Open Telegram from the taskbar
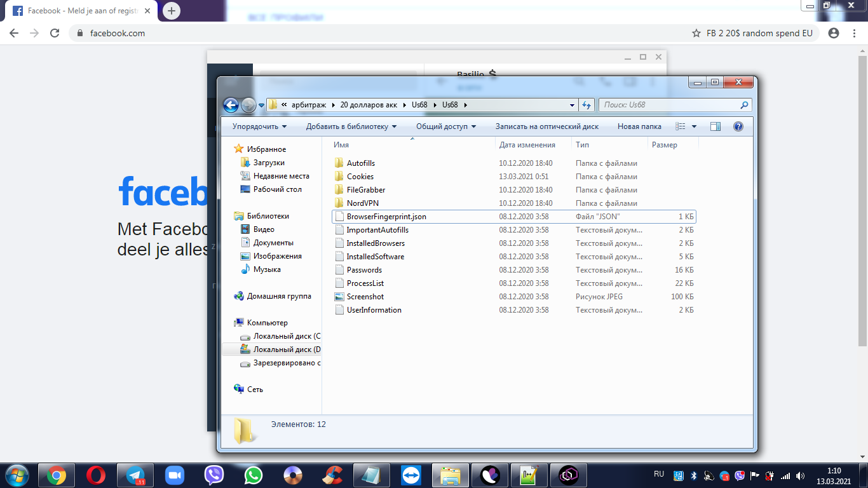Viewport: 868px width, 488px height. tap(135, 475)
